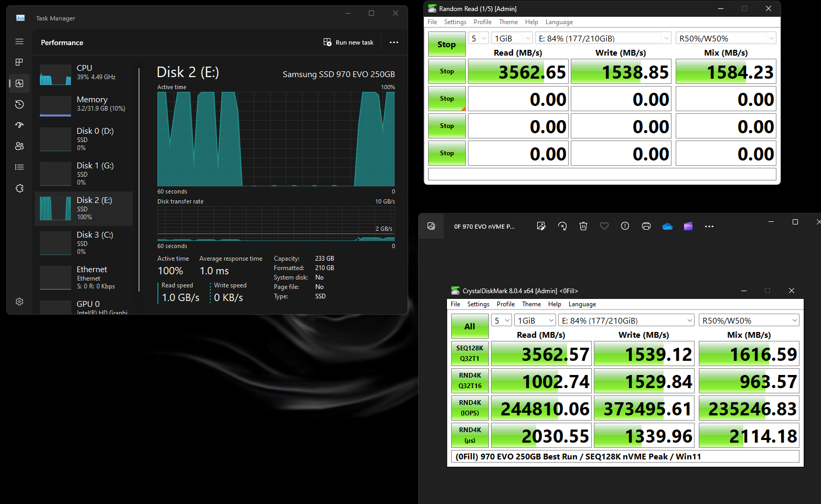Image resolution: width=821 pixels, height=504 pixels.
Task: Select CPU in performance list
Action: click(84, 73)
